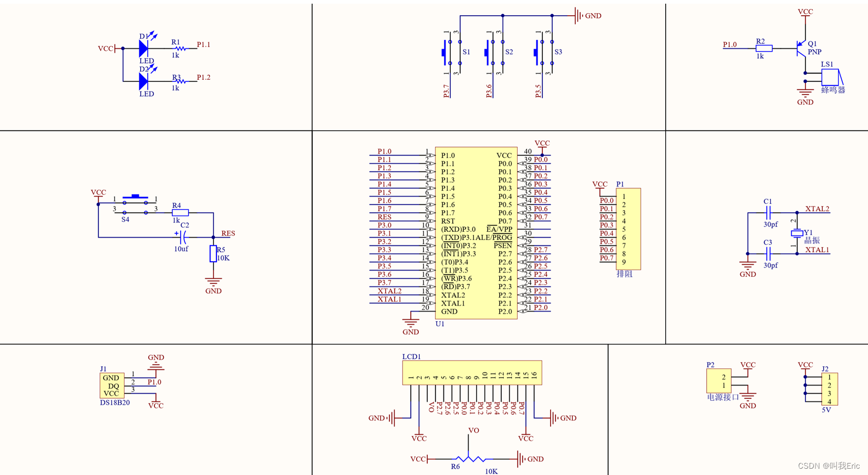Click resistor R3 next to LED D2

pos(180,81)
